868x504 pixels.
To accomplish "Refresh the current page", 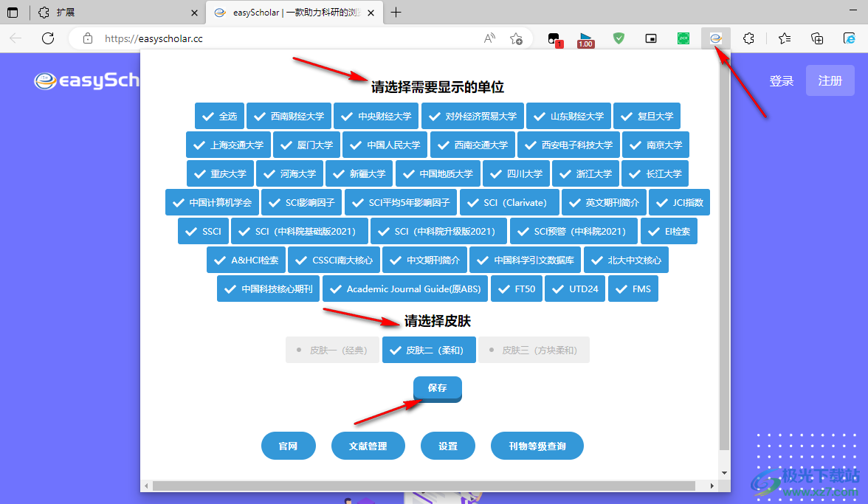I will coord(48,38).
